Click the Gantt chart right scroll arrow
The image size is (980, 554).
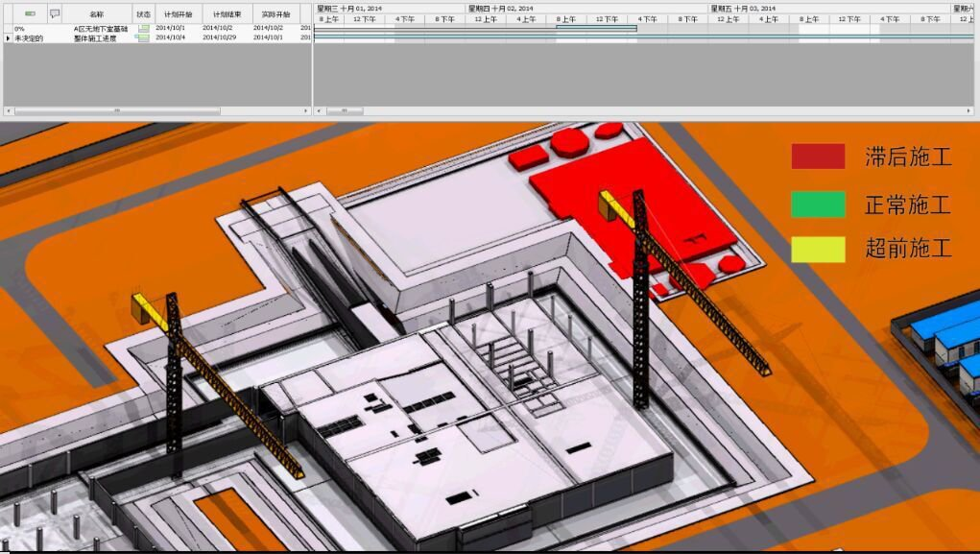pos(970,110)
